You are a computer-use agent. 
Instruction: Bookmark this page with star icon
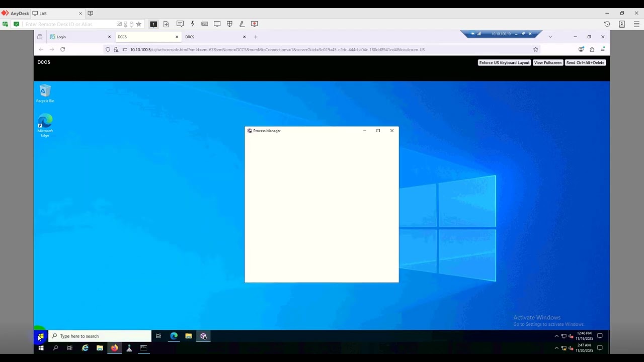coord(535,49)
